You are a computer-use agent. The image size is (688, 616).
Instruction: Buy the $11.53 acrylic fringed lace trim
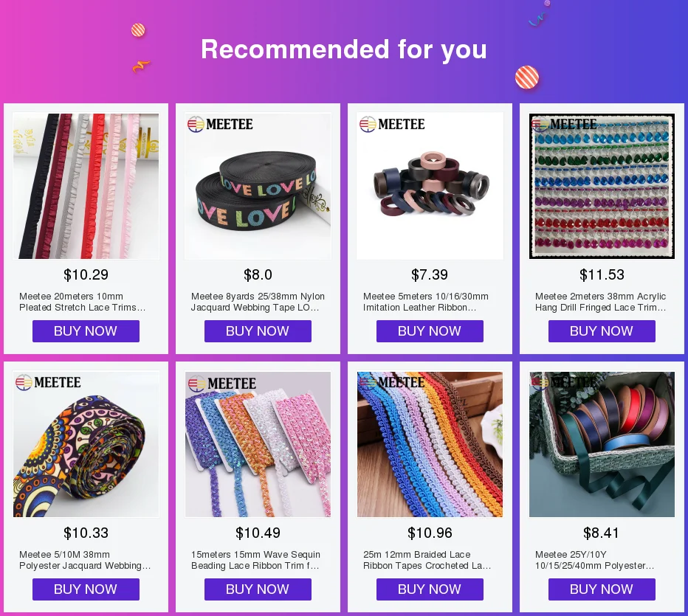pyautogui.click(x=602, y=331)
